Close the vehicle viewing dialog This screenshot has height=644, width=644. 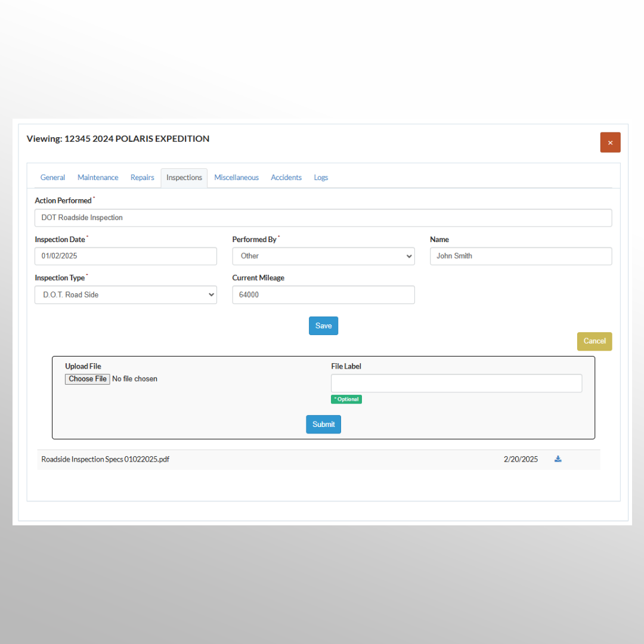pos(610,143)
